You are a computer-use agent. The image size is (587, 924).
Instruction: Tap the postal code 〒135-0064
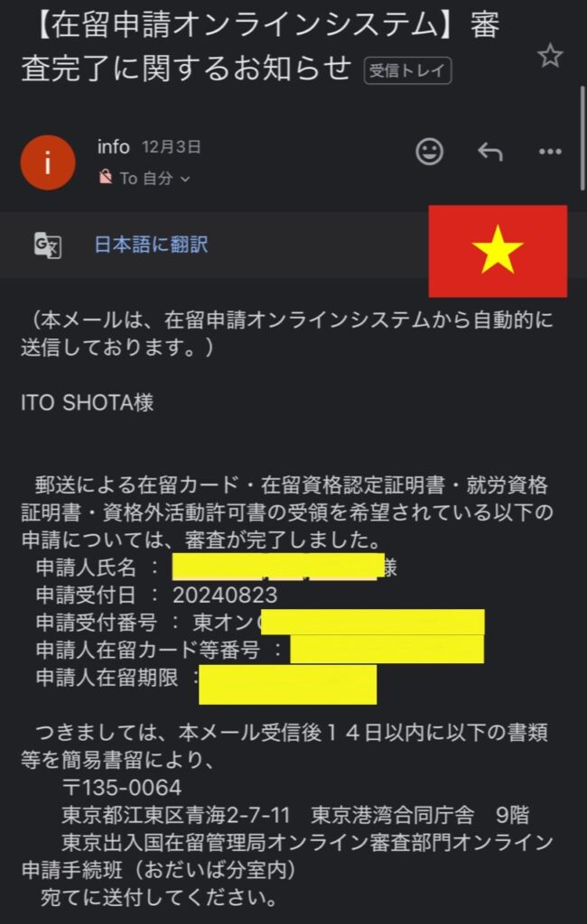[x=122, y=788]
